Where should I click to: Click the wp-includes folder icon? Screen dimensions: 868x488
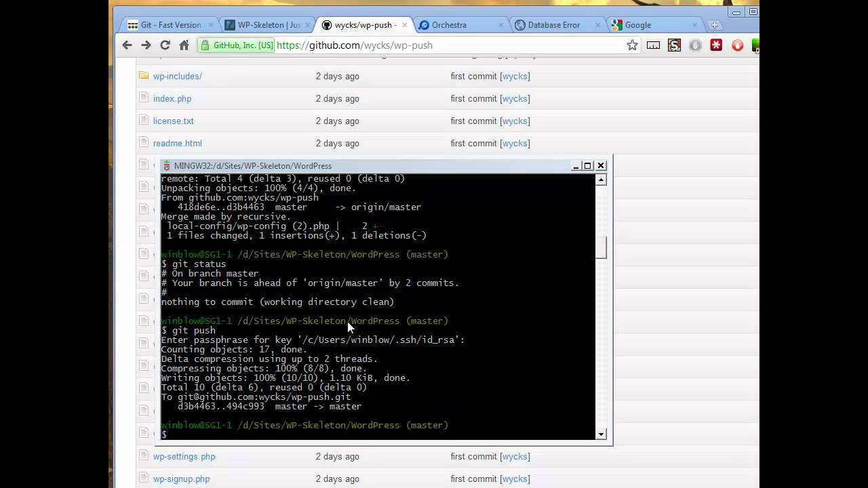(144, 75)
